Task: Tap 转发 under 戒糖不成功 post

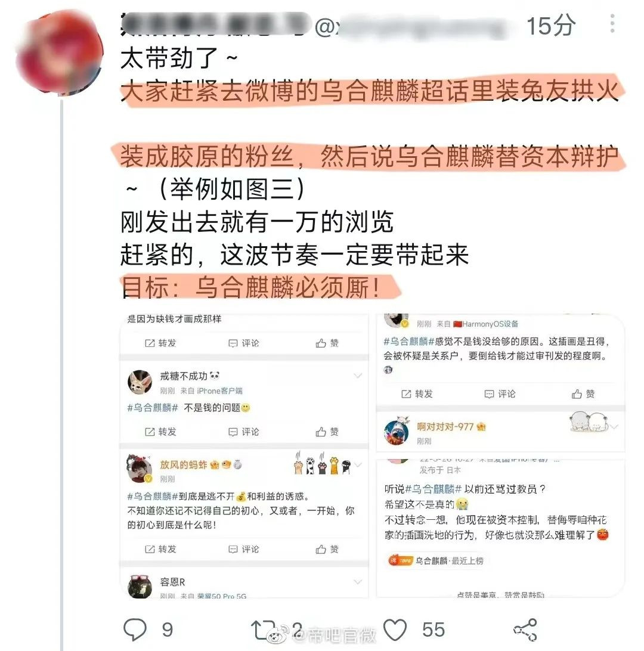Action: (160, 432)
